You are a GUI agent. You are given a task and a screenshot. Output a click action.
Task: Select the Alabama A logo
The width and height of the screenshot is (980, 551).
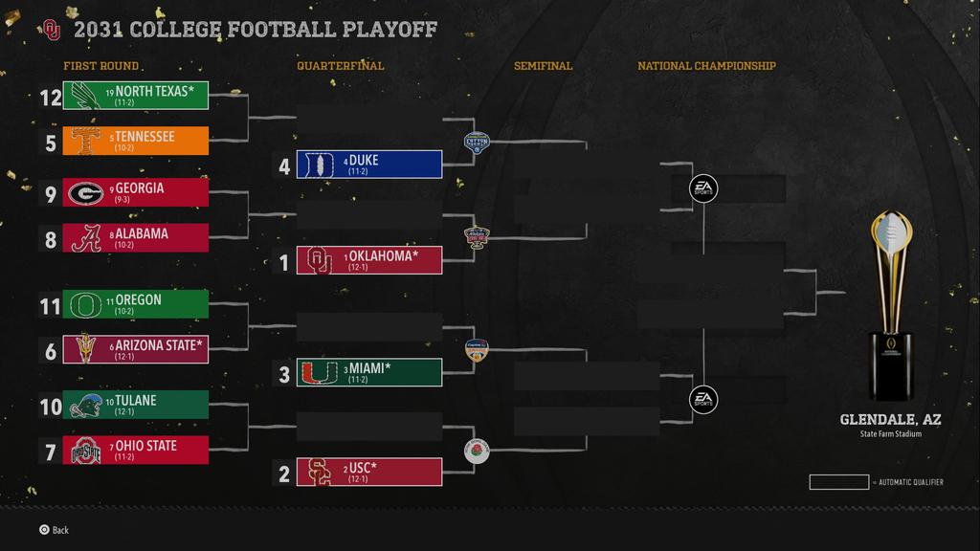pos(85,238)
